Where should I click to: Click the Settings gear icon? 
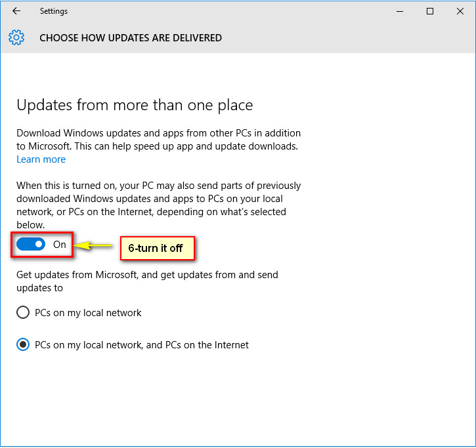(x=16, y=37)
